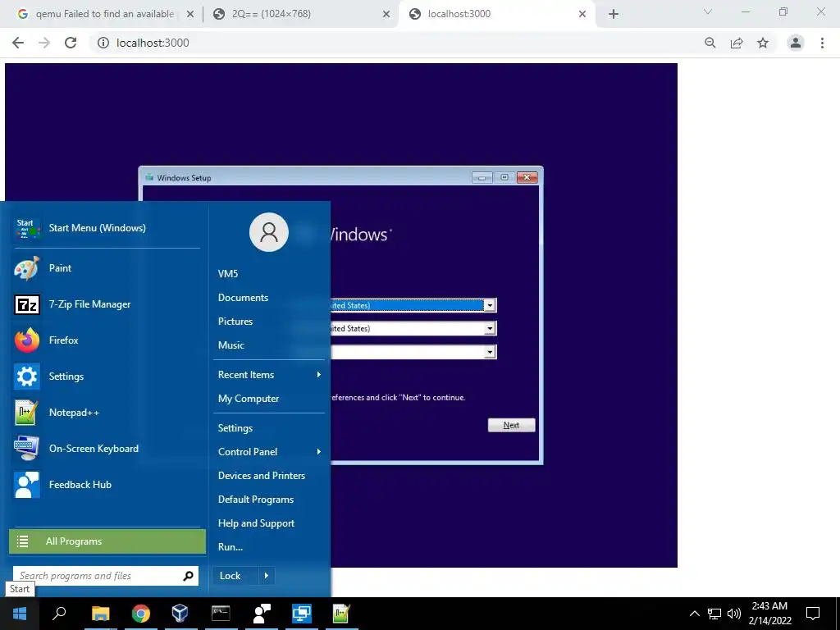Viewport: 840px width, 630px height.
Task: Show hidden system tray icons
Action: (694, 614)
